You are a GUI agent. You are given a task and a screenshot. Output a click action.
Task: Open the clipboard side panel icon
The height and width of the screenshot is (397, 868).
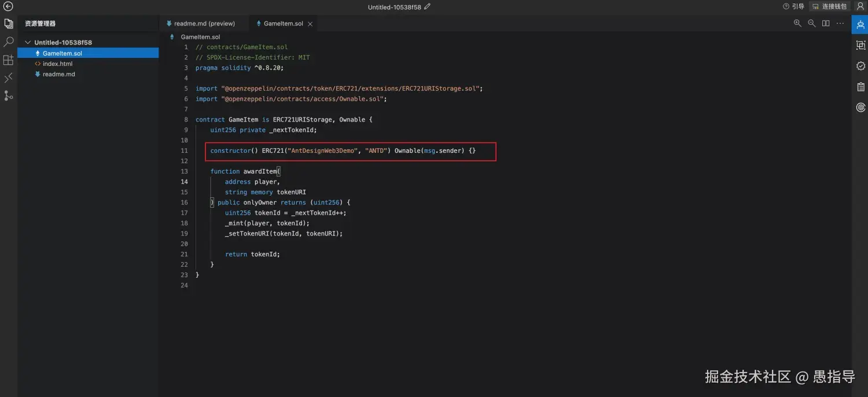[860, 87]
